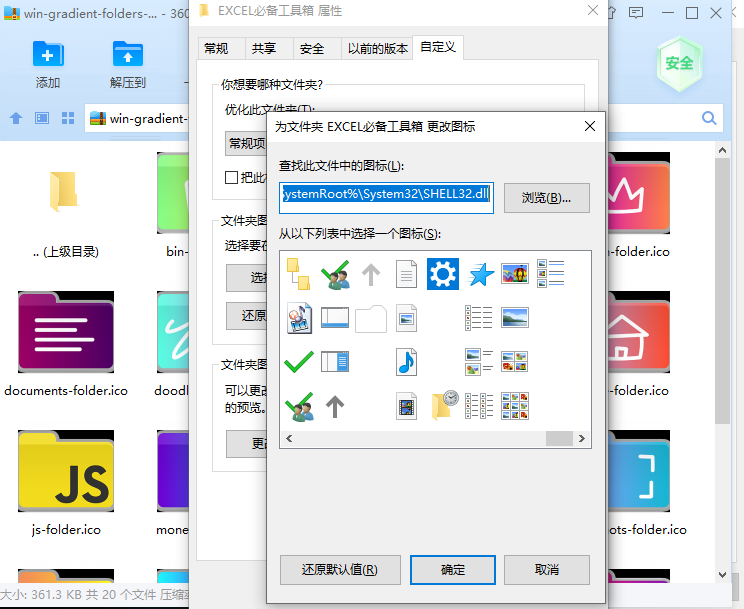Confirm with the 确定 button

point(453,570)
